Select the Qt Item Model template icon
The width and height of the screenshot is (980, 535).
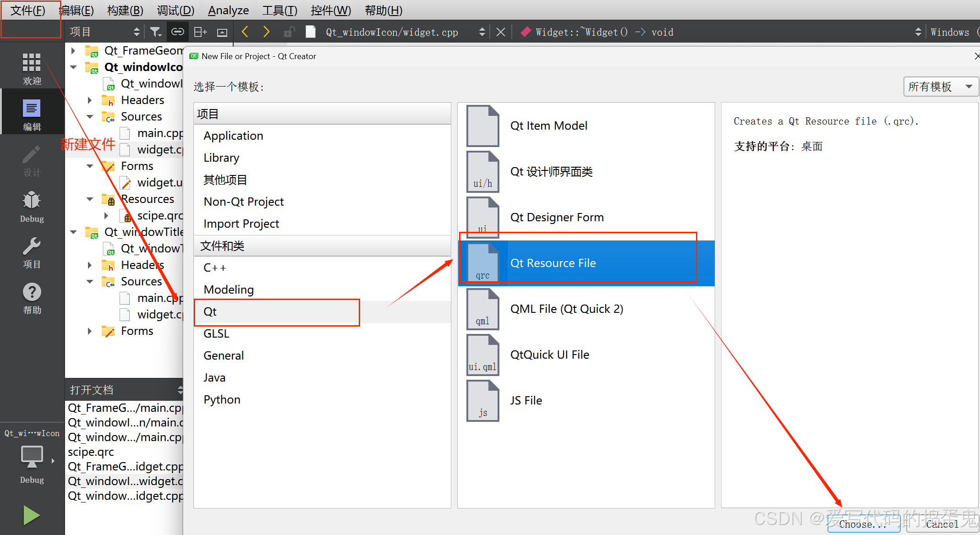pyautogui.click(x=482, y=126)
